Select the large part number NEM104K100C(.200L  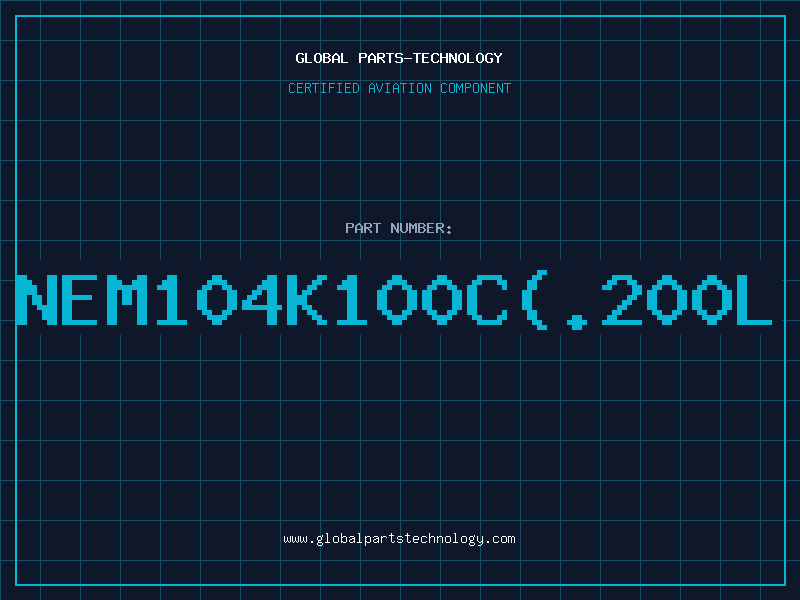pyautogui.click(x=394, y=300)
